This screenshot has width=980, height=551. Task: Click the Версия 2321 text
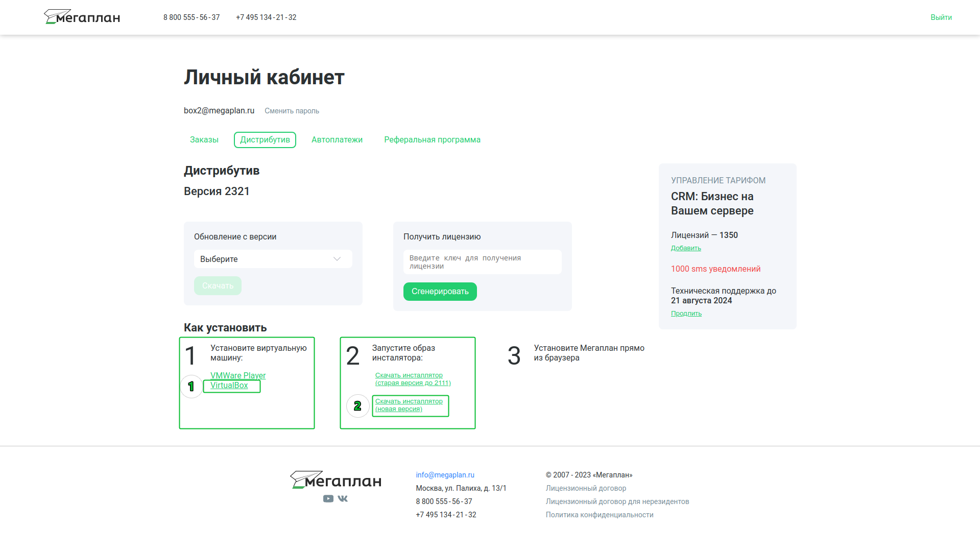click(217, 191)
